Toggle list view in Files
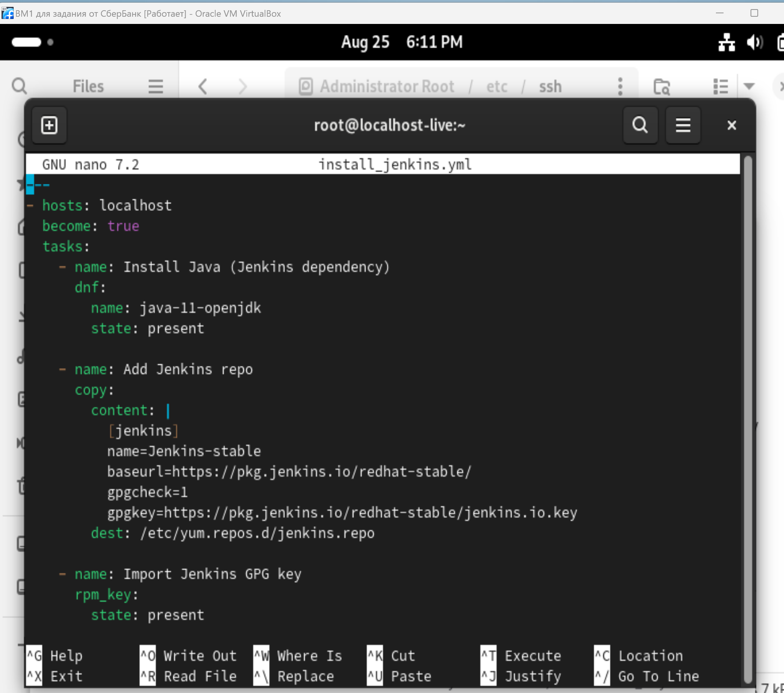784x693 pixels. 721,86
